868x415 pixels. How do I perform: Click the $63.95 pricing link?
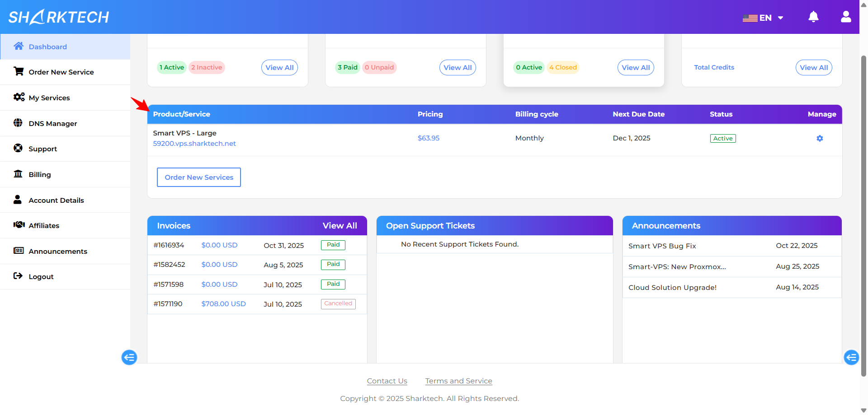click(429, 138)
